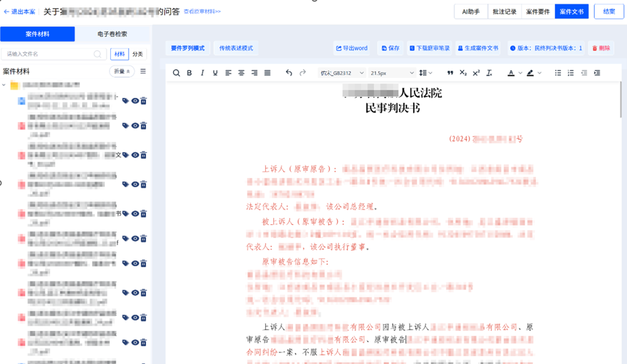The image size is (627, 364).
Task: Open the blue link after the case title
Action: (202, 11)
